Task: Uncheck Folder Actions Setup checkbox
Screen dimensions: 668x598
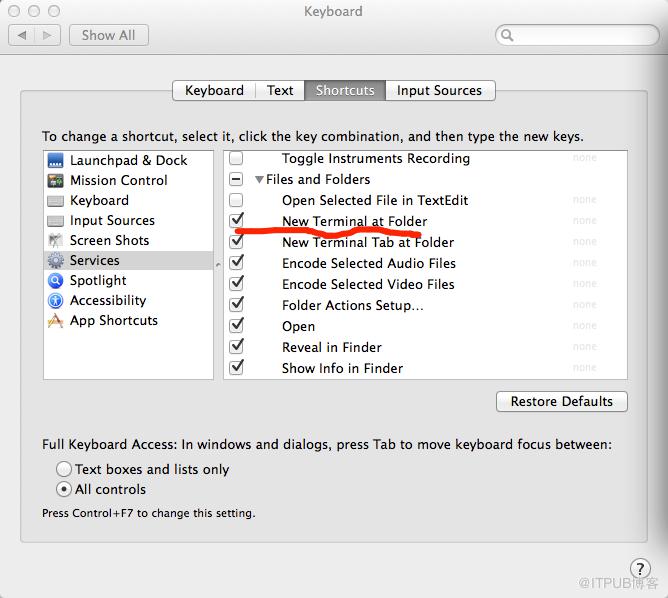Action: 236,305
